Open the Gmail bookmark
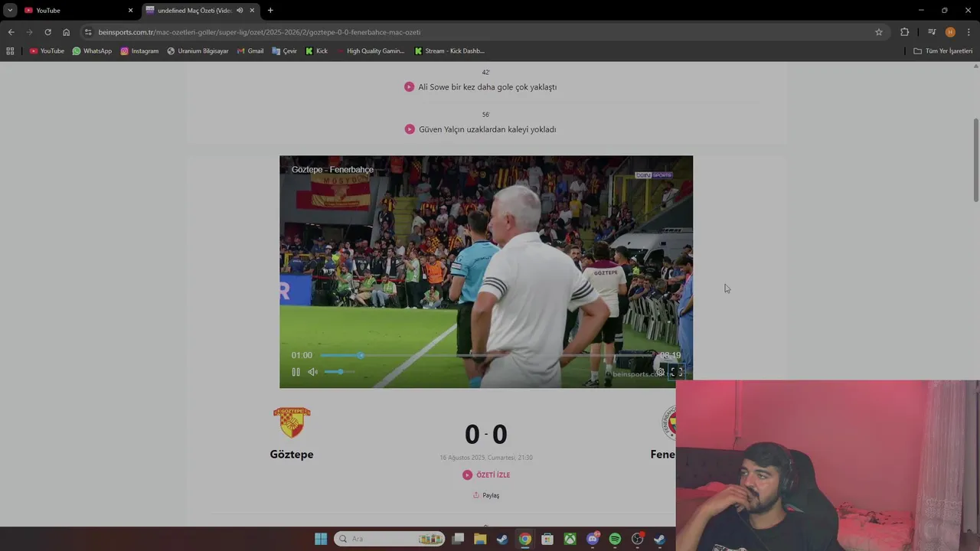This screenshot has height=551, width=980. point(250,51)
